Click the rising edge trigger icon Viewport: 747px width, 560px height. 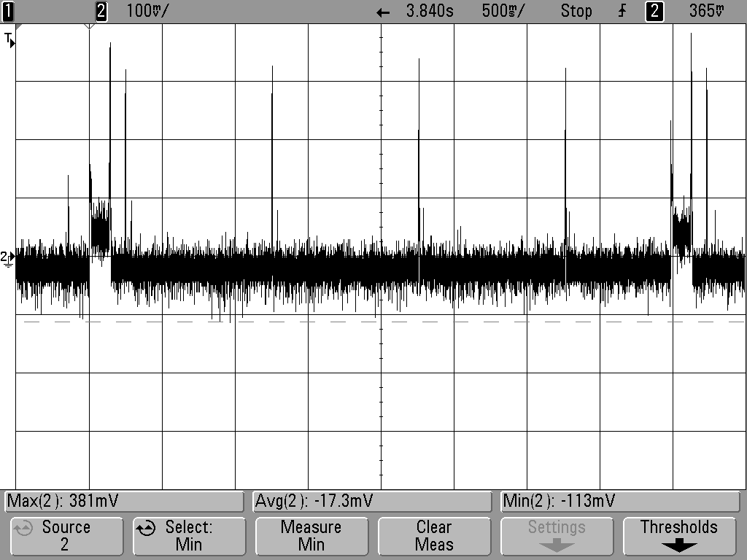pos(622,11)
